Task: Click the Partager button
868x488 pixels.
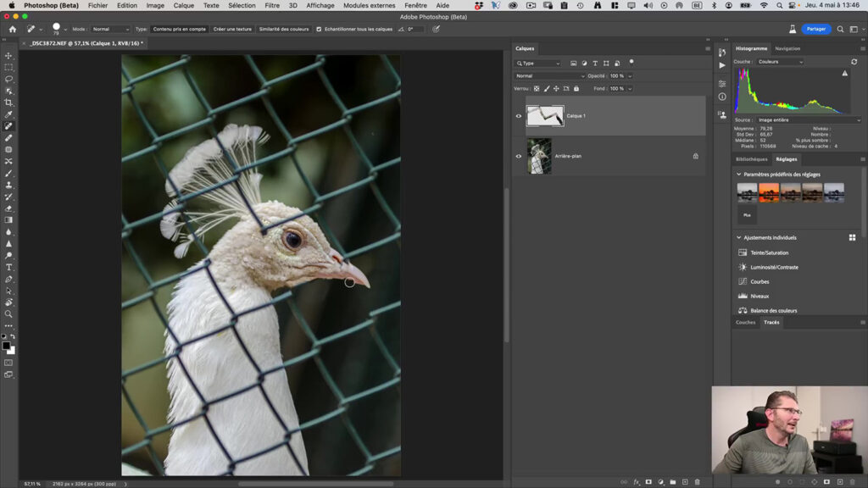Action: coord(816,30)
